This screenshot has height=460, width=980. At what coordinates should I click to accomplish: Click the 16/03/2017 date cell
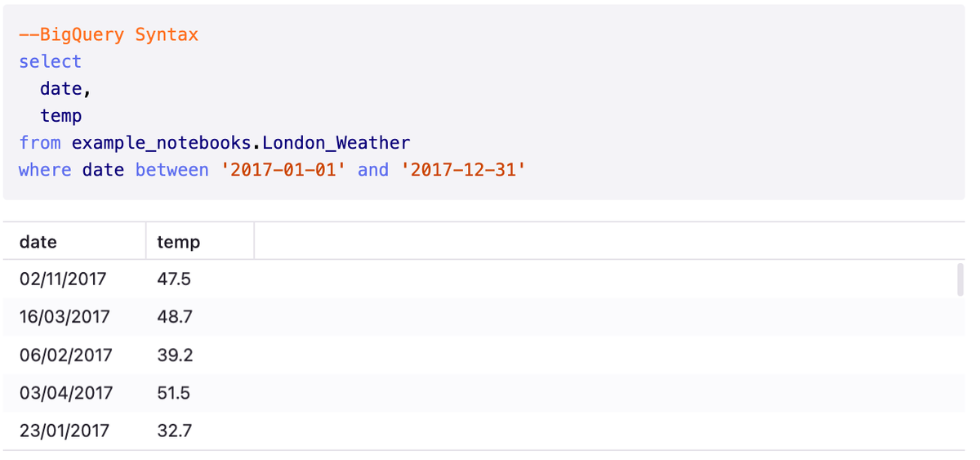point(65,317)
